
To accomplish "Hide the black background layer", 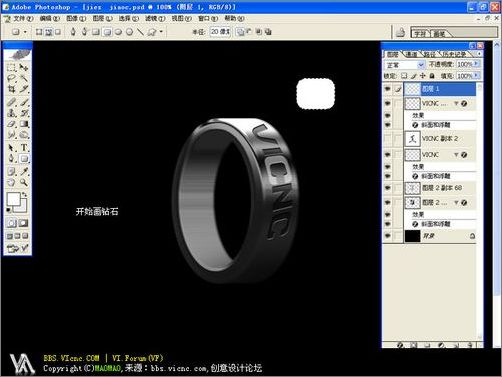I will pyautogui.click(x=387, y=236).
